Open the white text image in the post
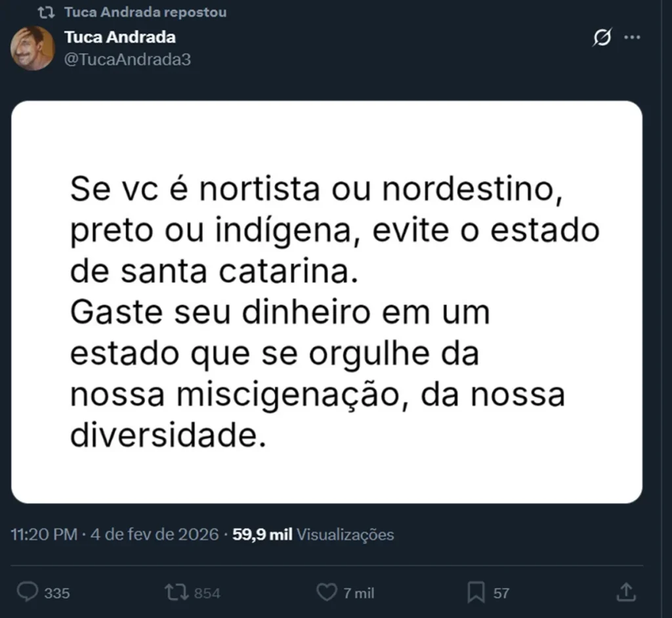 (326, 302)
